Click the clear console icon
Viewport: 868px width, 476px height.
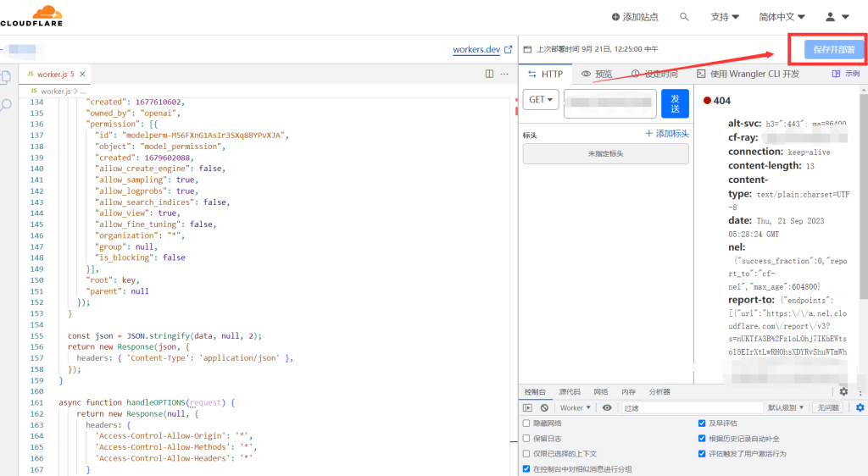pos(544,407)
